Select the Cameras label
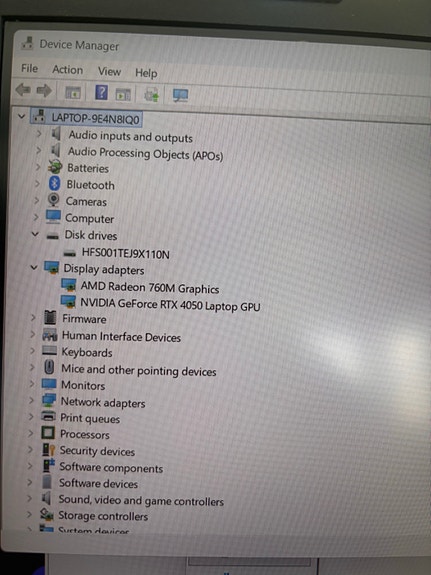The height and width of the screenshot is (575, 431). pyautogui.click(x=86, y=201)
